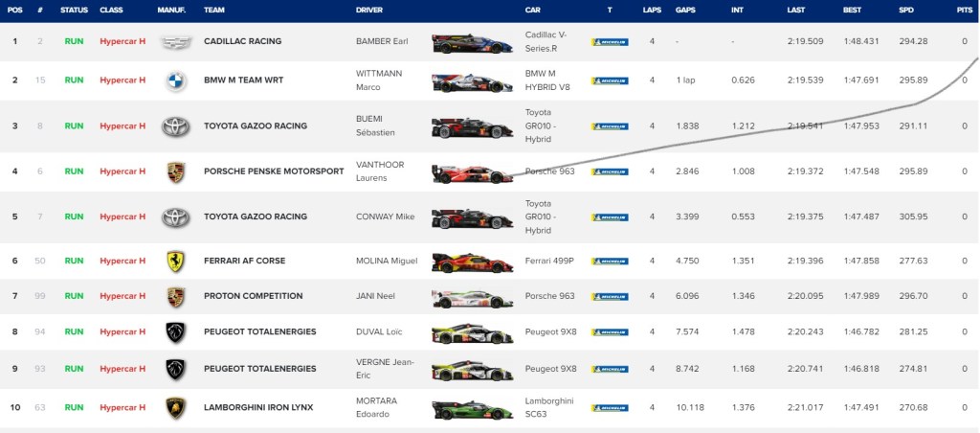
Task: Click the Hypercar H class in Ferrari row
Action: click(x=122, y=261)
